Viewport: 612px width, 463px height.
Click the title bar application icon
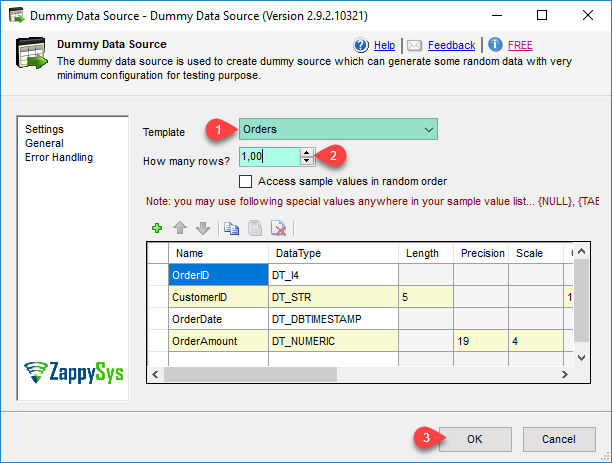click(16, 16)
